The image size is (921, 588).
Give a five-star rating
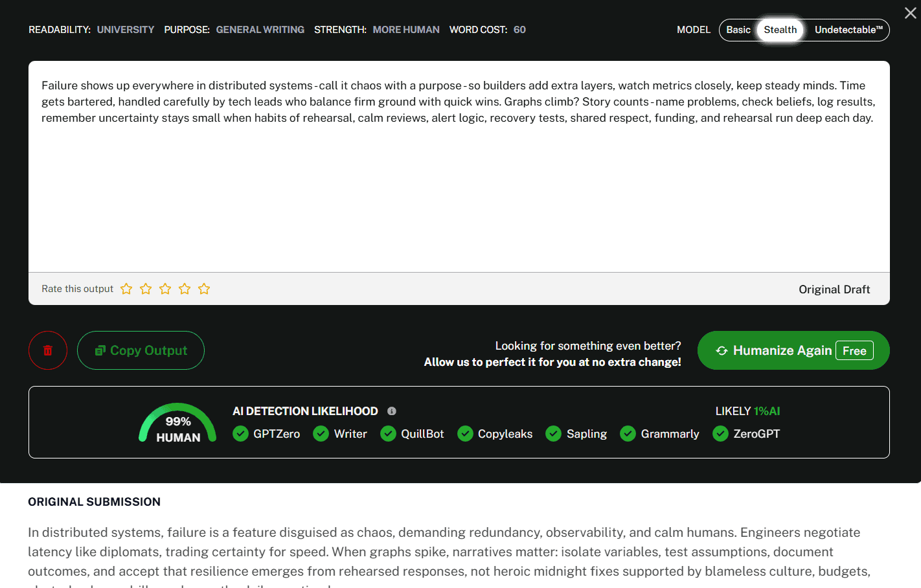(204, 289)
